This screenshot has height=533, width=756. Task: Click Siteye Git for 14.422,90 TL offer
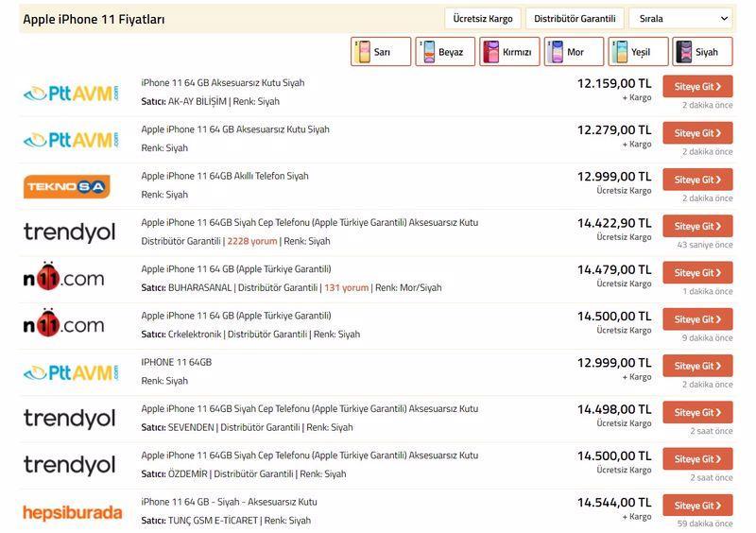point(697,226)
